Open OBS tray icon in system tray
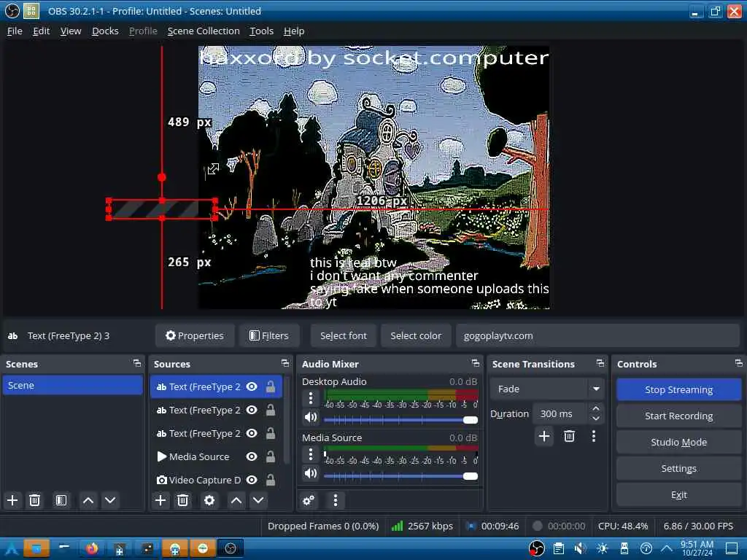 537,548
